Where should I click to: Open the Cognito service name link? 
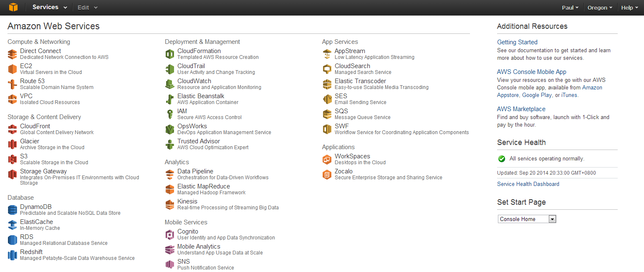coord(188,231)
